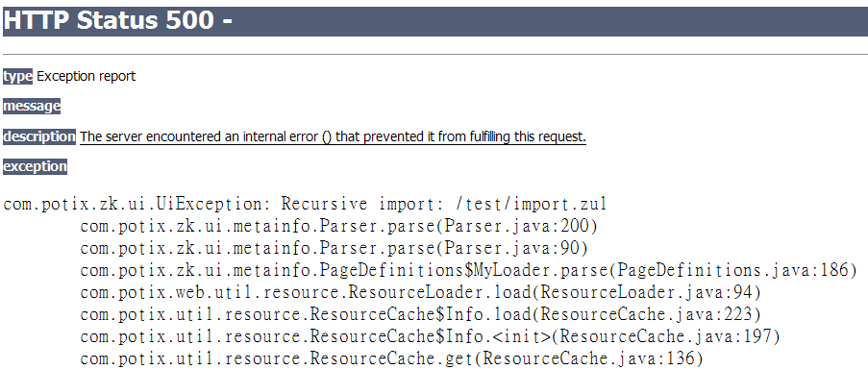Click the ResourceCache$Info.load stack line
This screenshot has height=370, width=868.
click(421, 314)
